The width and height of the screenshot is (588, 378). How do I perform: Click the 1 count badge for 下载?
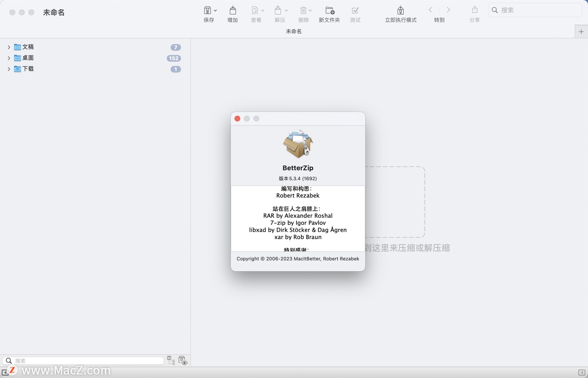175,69
